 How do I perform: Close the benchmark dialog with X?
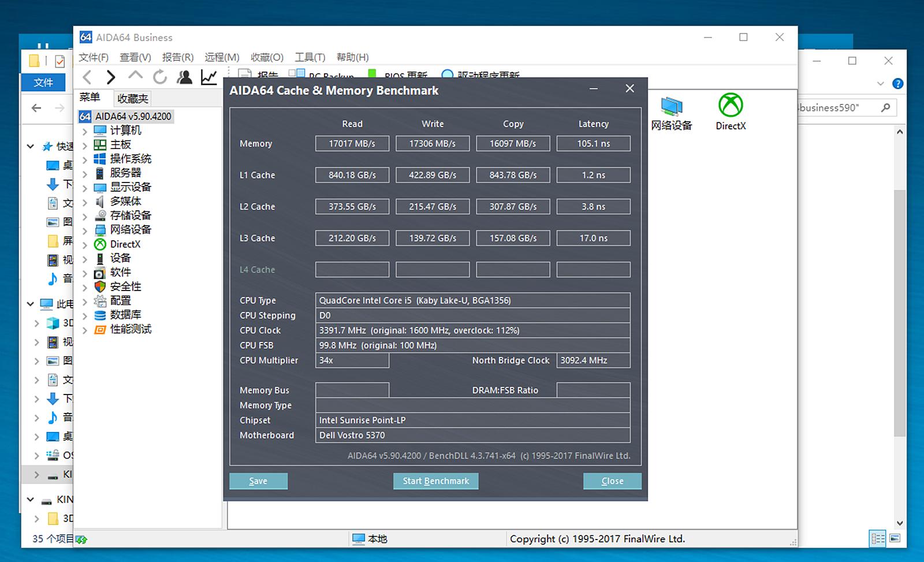pos(630,88)
